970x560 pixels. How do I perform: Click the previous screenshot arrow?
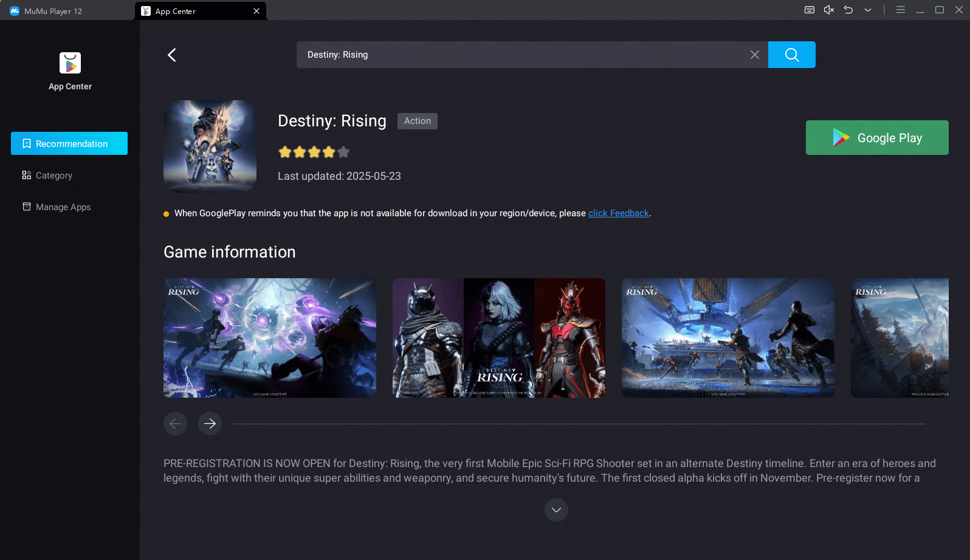tap(175, 423)
